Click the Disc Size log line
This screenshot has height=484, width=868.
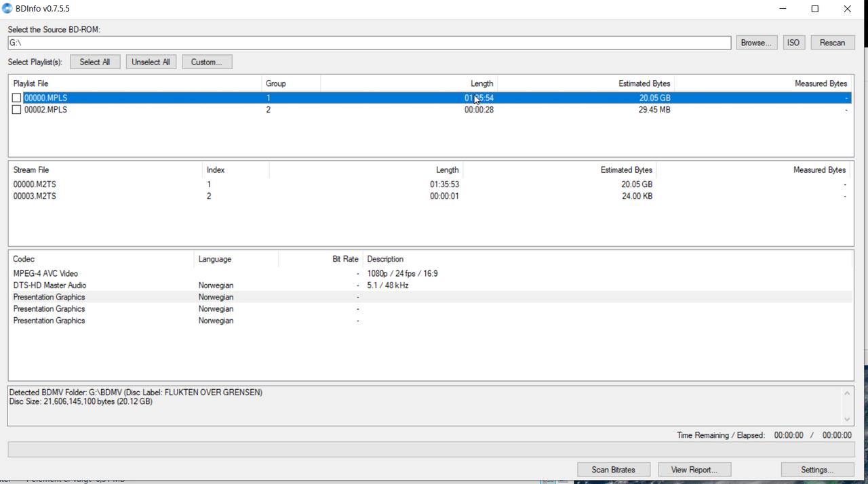pos(81,401)
